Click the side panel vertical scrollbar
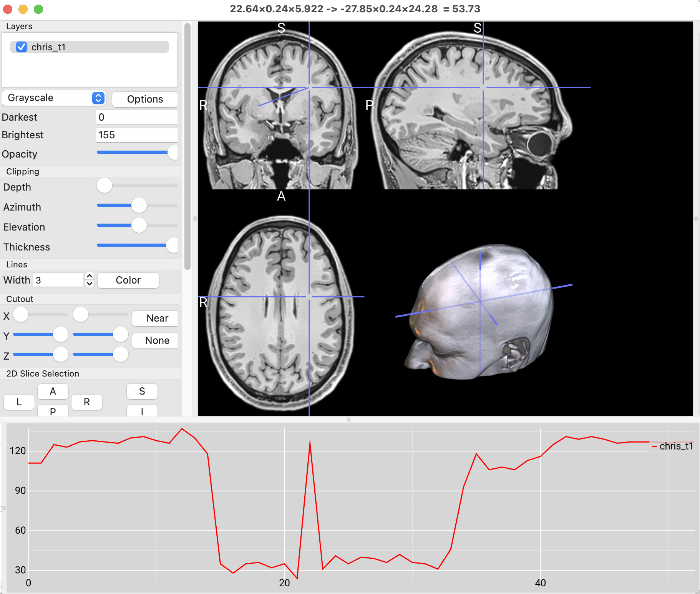 187,146
